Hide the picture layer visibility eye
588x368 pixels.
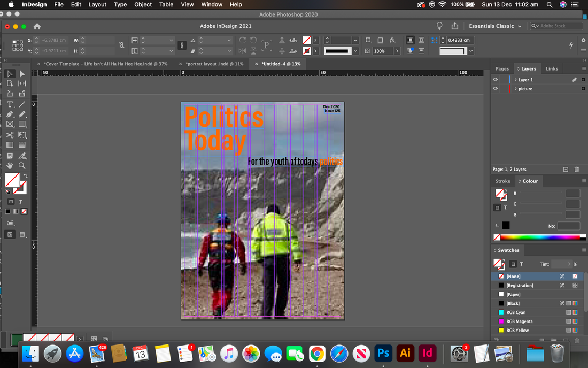496,89
